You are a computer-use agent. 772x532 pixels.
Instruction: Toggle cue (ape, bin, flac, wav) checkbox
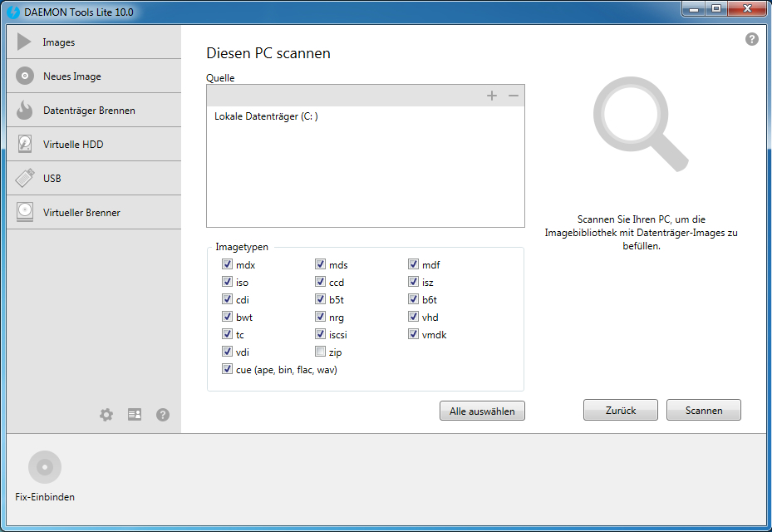[227, 370]
